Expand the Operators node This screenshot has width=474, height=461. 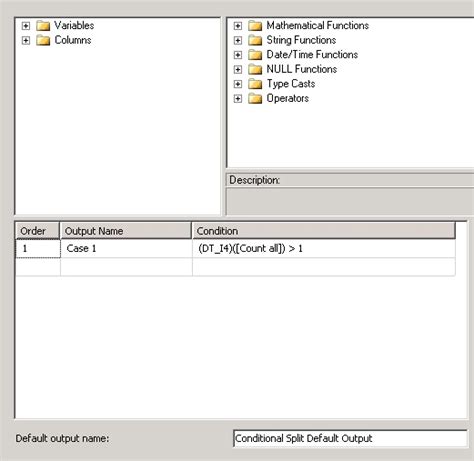238,98
